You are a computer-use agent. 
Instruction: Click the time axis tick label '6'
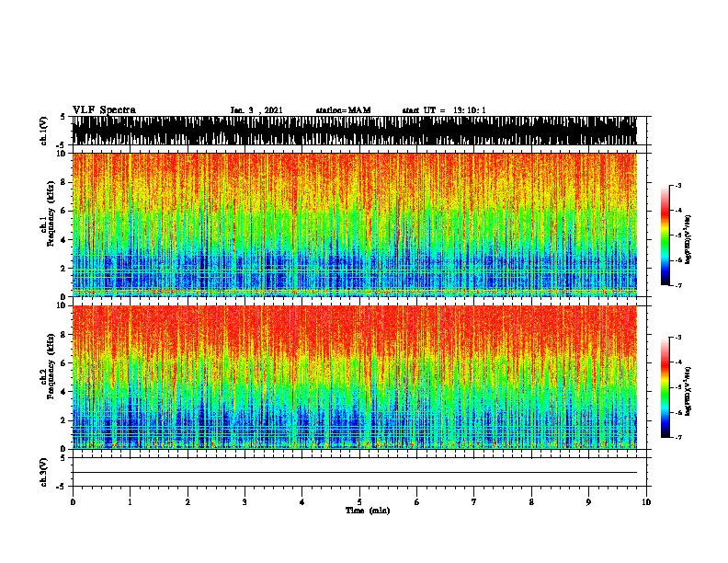(x=417, y=502)
